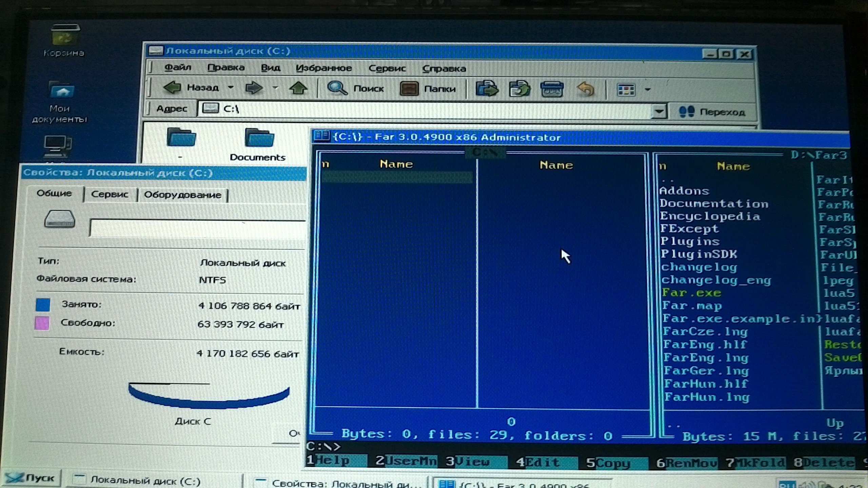Click the Forward arrow toolbar icon
The width and height of the screenshot is (868, 488).
[x=254, y=88]
